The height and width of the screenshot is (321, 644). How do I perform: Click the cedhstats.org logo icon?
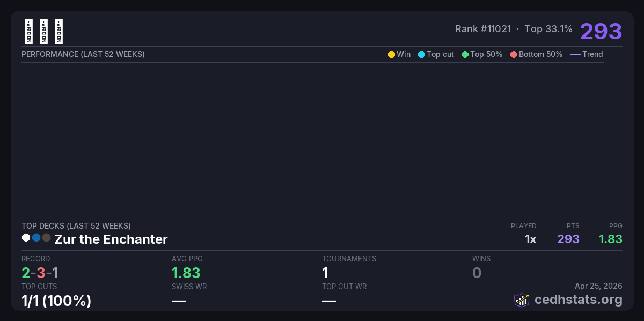[521, 300]
